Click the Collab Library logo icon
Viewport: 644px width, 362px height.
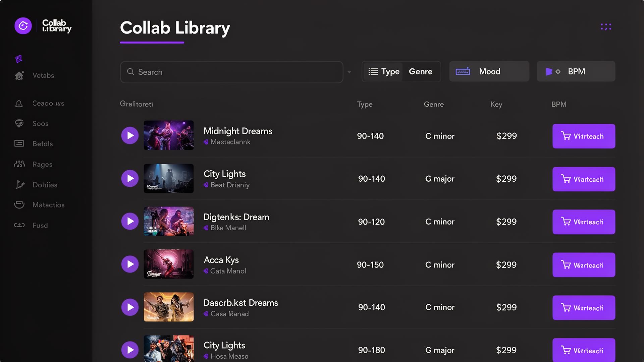pyautogui.click(x=23, y=26)
